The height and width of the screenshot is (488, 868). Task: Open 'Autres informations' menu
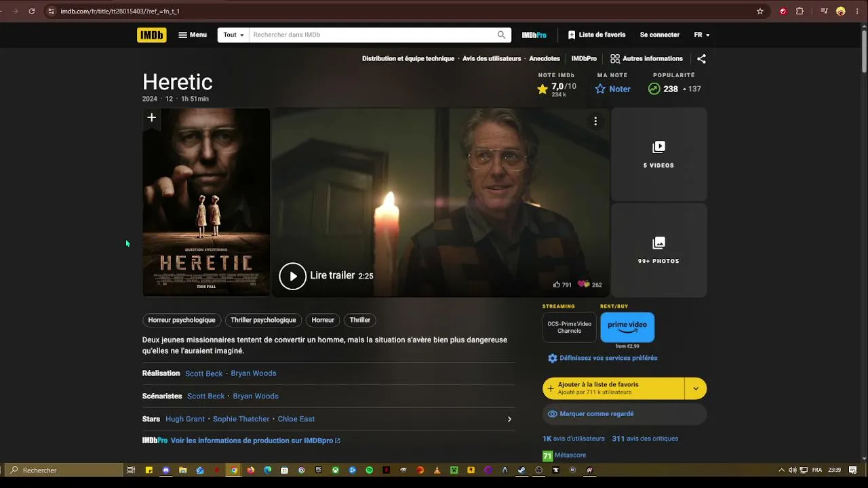coord(646,59)
